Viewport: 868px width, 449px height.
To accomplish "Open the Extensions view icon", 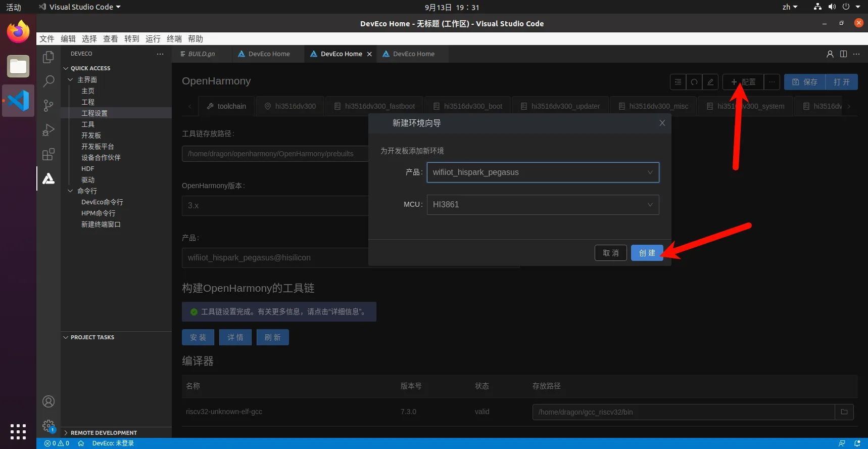I will 49,154.
